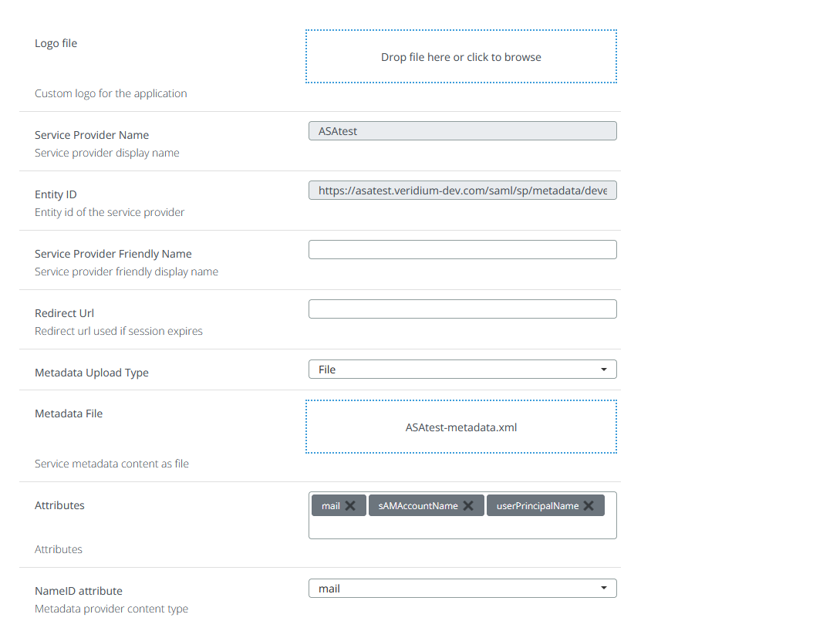Click the "Logo file" field label
840x621 pixels.
tap(56, 43)
